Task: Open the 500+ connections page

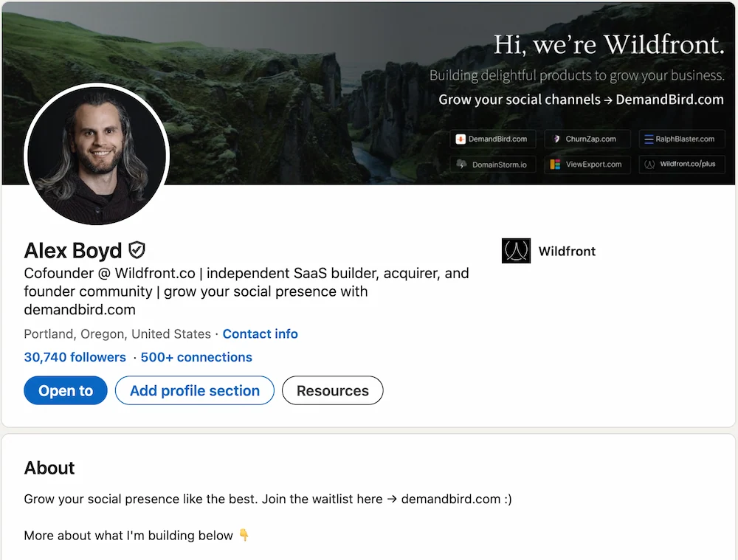Action: [196, 357]
